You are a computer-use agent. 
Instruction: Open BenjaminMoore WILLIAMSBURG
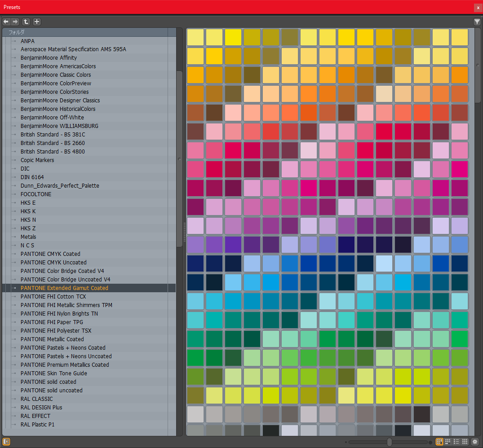coord(59,126)
